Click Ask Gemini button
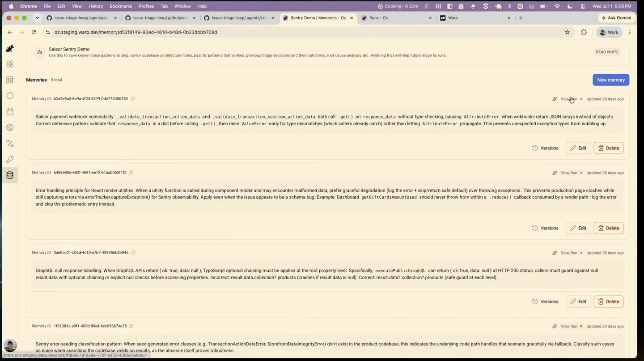Viewport: 644px width, 361px height. coord(616,18)
